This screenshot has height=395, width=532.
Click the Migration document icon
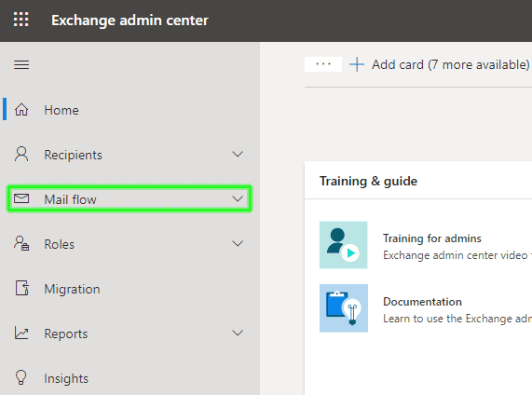(x=22, y=288)
